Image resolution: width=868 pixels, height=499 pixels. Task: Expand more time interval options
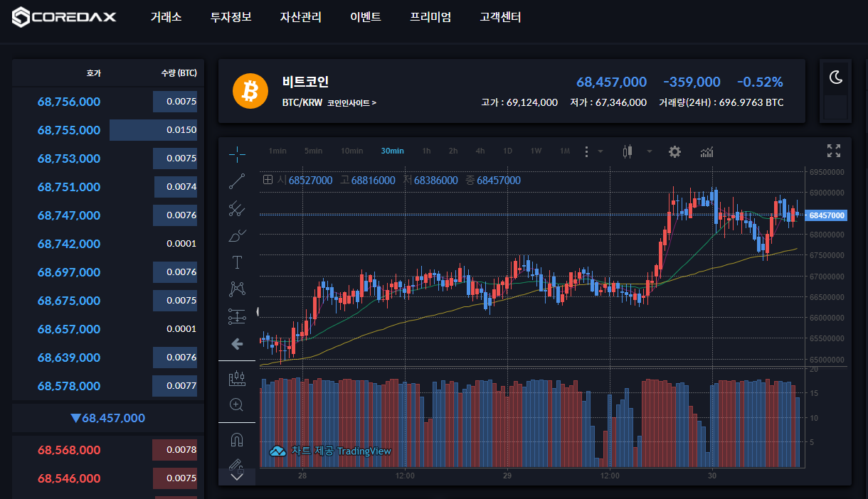point(593,151)
